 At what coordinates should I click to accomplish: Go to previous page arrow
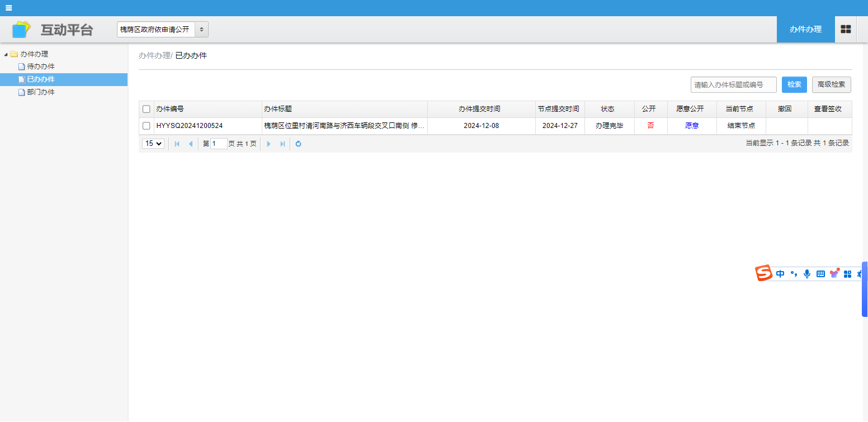pyautogui.click(x=190, y=144)
